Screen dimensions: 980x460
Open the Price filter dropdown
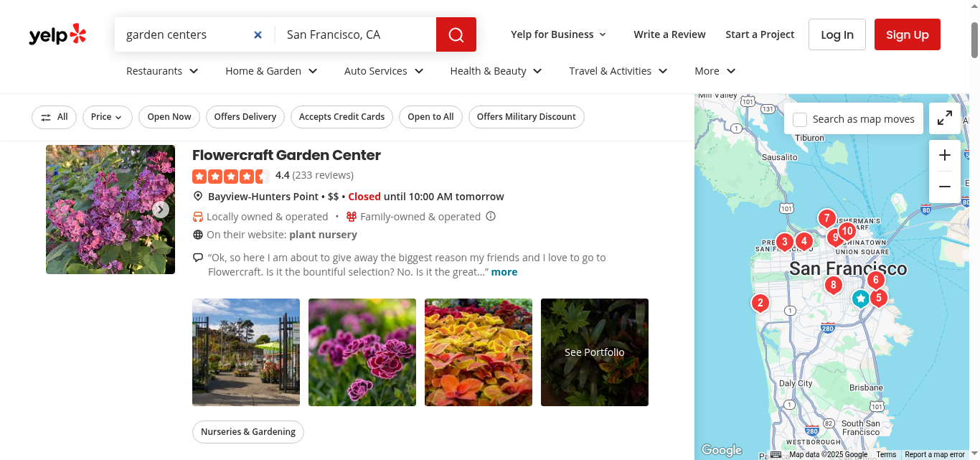(107, 117)
